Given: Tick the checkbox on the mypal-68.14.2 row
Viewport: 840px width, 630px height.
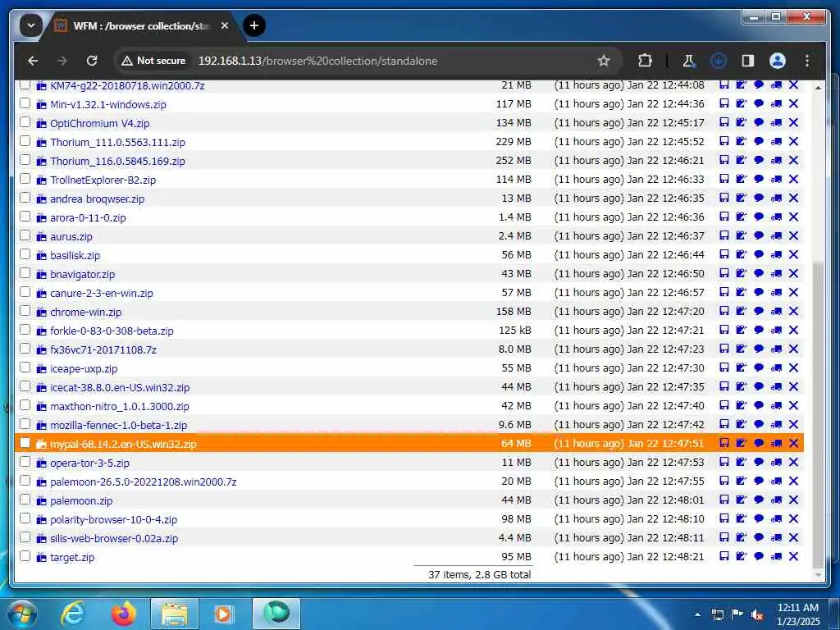Looking at the screenshot, I should (25, 442).
